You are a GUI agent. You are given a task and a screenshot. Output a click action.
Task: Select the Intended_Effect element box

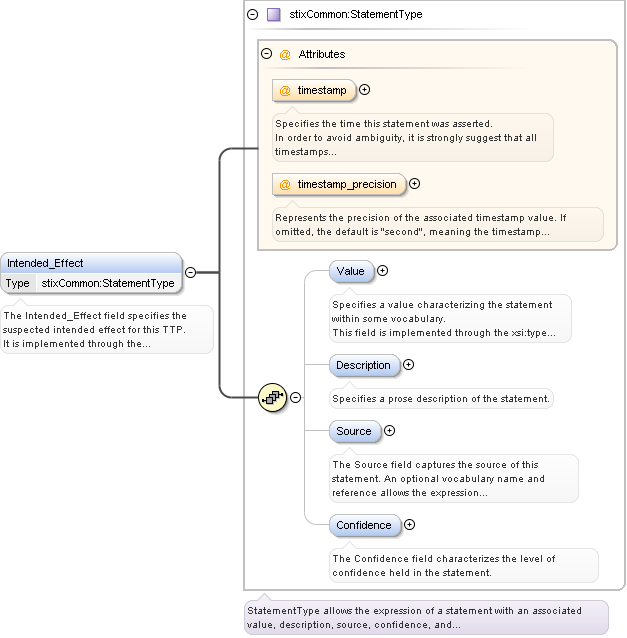92,263
